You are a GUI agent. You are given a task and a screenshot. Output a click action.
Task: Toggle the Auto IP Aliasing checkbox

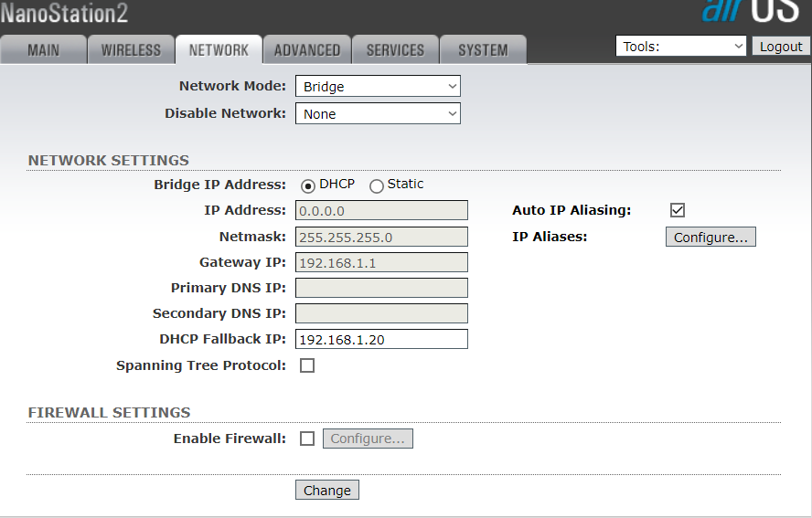[x=678, y=210]
